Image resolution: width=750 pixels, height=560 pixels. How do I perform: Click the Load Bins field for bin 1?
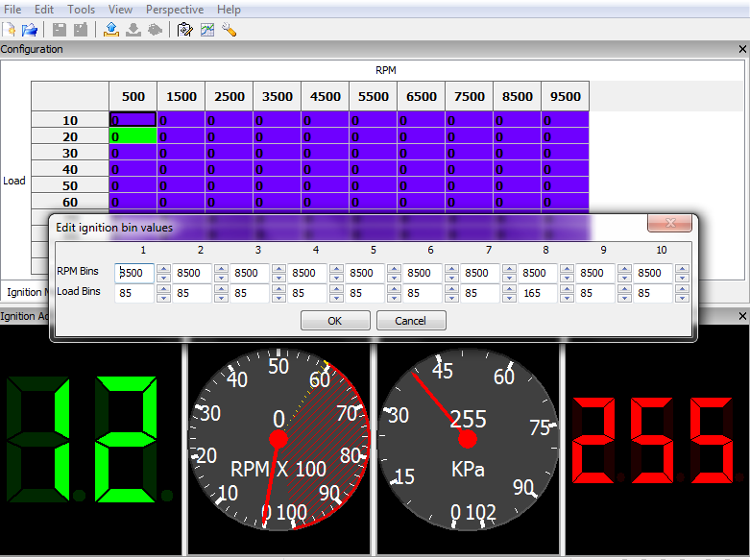pos(134,293)
